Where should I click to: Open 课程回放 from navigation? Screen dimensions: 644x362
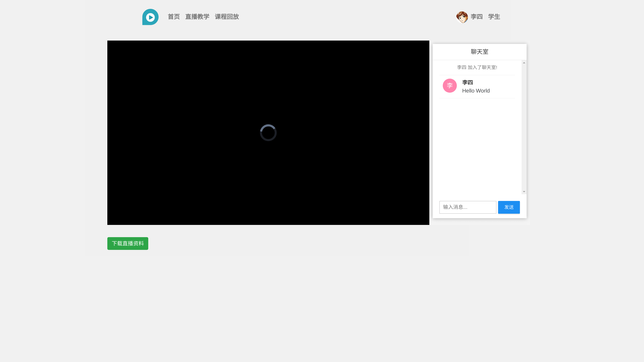click(x=227, y=17)
